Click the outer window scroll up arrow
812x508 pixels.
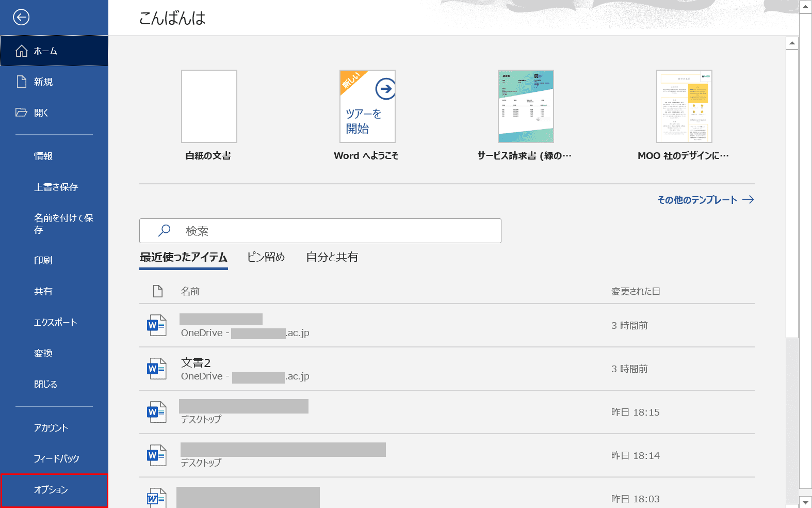805,7
